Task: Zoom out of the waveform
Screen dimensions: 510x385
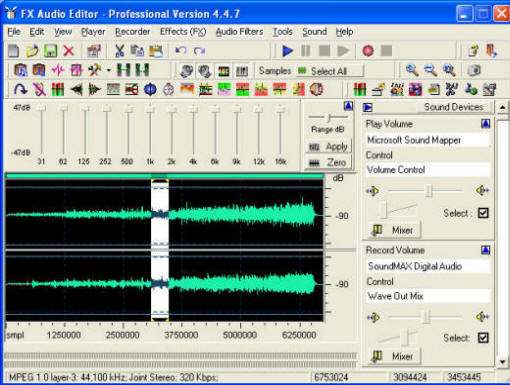Action: (431, 70)
